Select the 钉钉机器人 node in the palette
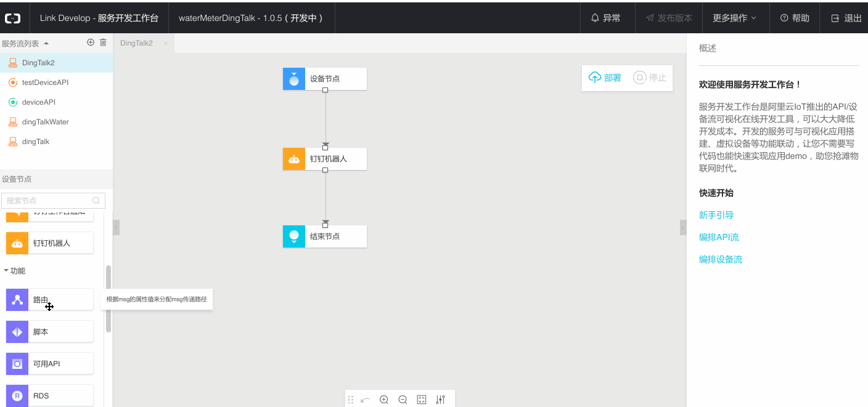This screenshot has width=868, height=407. coord(50,243)
